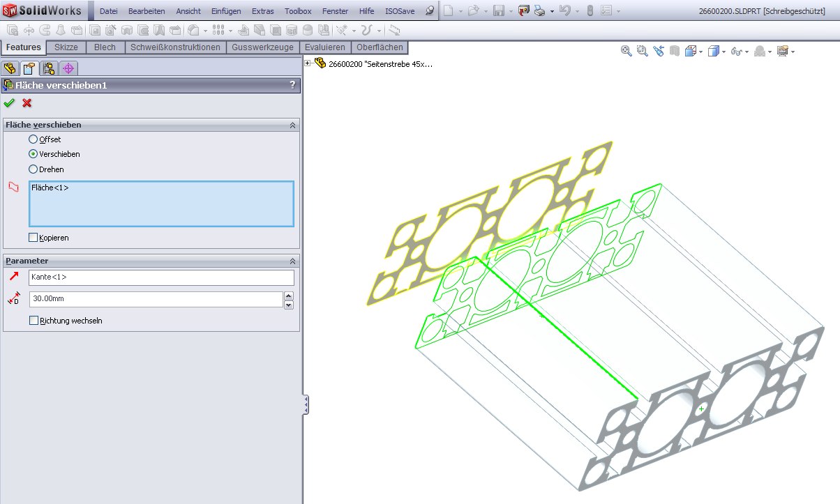Click the Zoom to Area icon
The image size is (840, 504).
[642, 51]
